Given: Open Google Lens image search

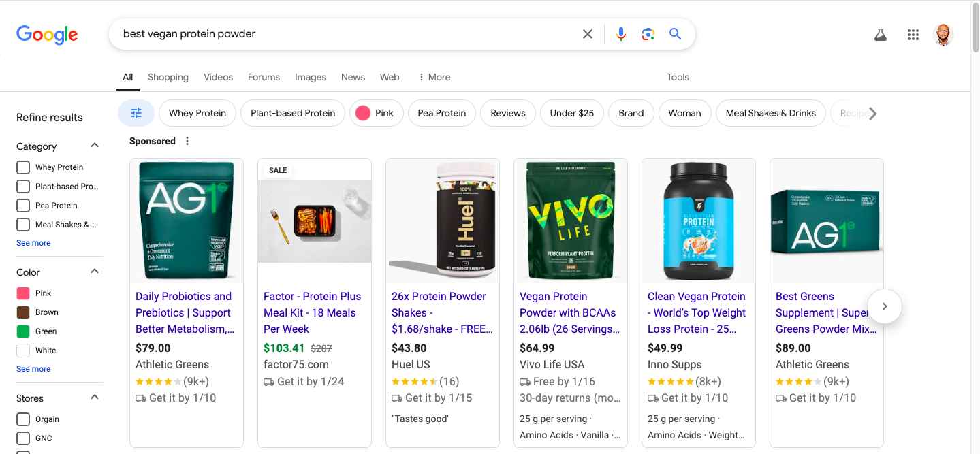Looking at the screenshot, I should 648,34.
